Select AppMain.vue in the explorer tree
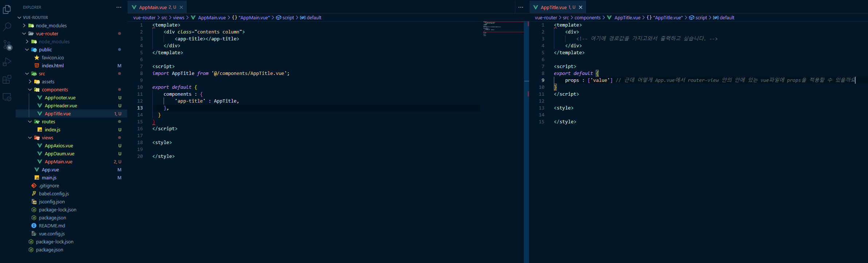Image resolution: width=868 pixels, height=263 pixels. 71,162
